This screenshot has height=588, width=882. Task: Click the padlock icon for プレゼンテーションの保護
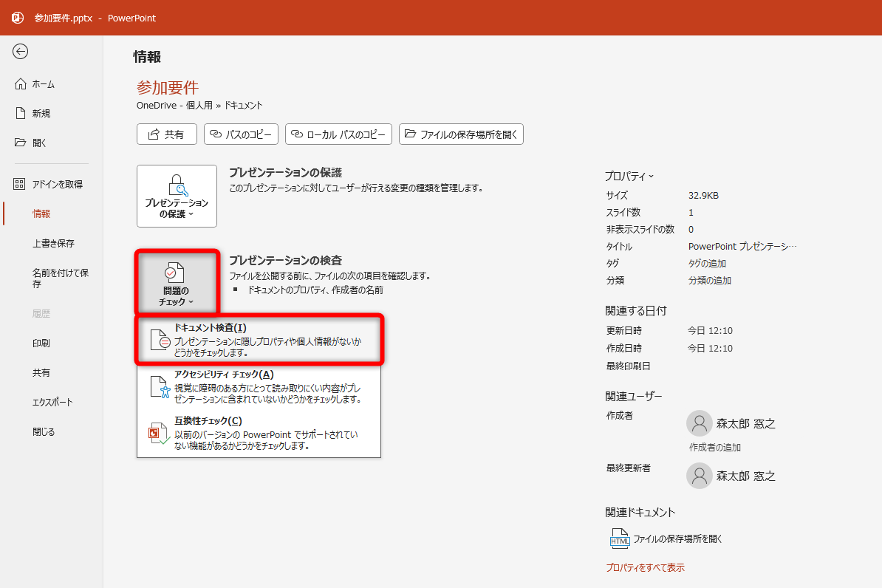177,185
